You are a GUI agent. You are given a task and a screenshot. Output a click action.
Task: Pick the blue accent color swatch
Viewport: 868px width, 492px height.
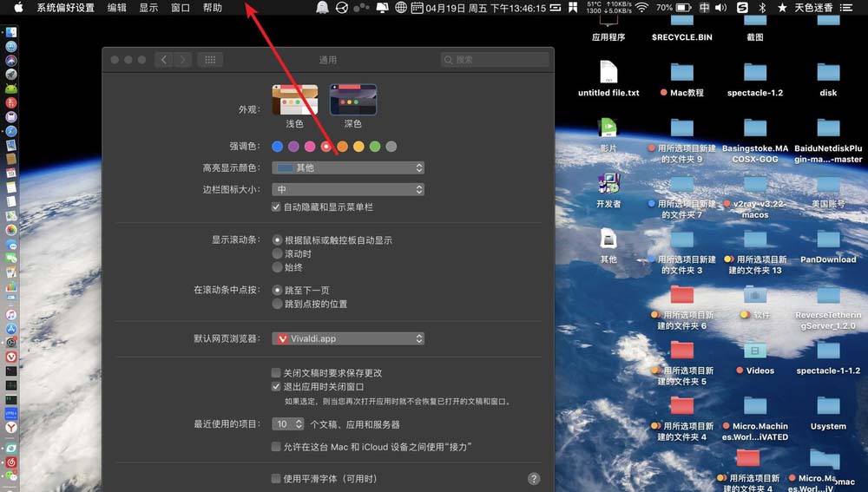[277, 147]
